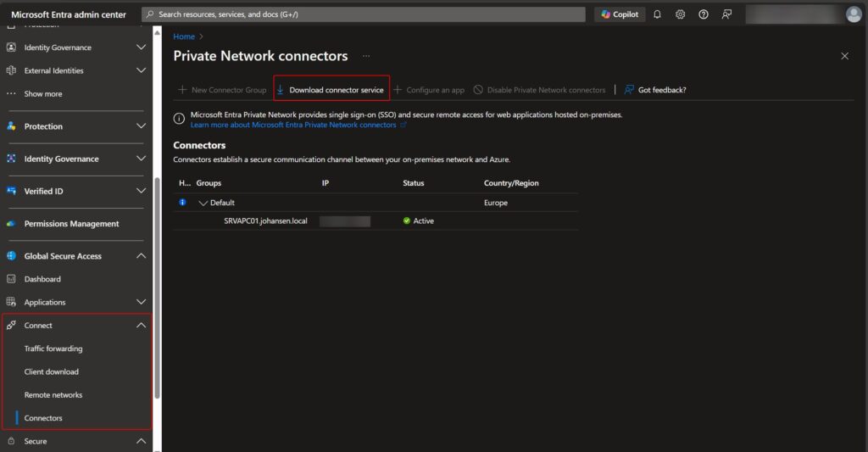
Task: Collapse the Connect section chevron
Action: tap(142, 326)
